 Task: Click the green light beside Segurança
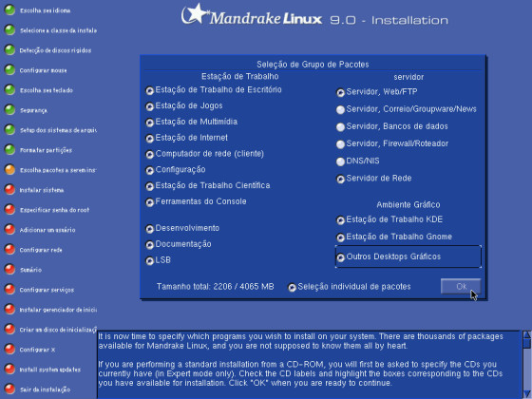9,110
